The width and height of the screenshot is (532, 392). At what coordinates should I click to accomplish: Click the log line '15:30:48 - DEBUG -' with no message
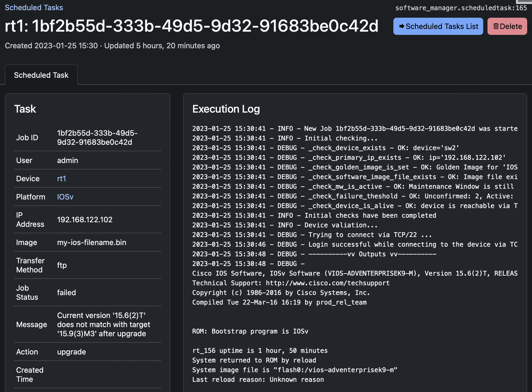tap(248, 264)
